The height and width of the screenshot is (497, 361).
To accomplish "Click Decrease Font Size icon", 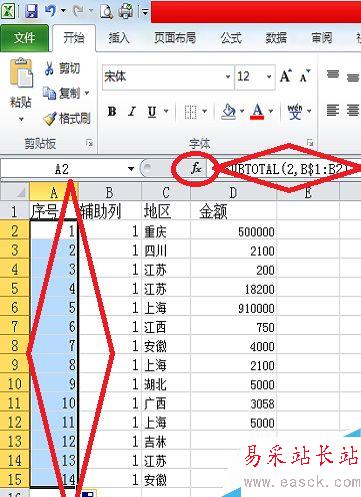I will 305,76.
